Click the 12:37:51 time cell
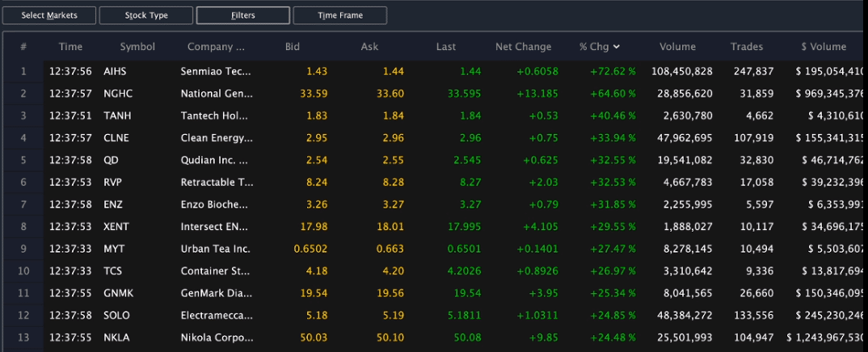868x352 pixels. click(70, 115)
